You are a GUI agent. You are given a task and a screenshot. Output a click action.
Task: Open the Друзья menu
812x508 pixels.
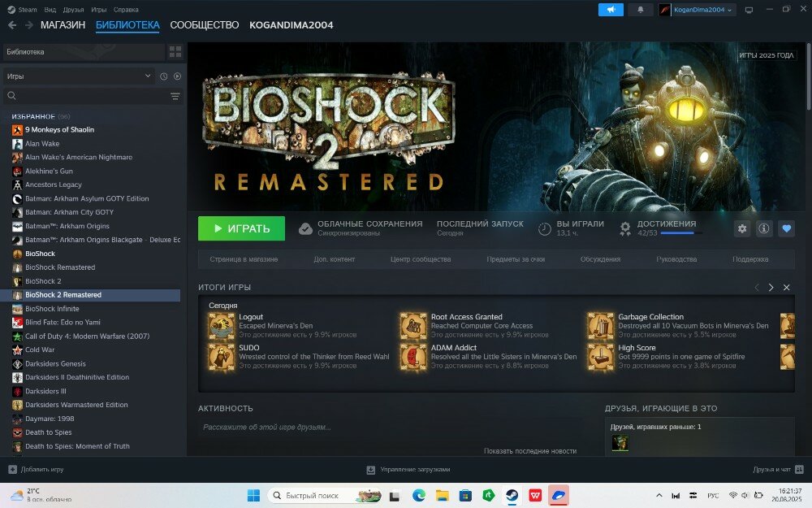(x=74, y=9)
